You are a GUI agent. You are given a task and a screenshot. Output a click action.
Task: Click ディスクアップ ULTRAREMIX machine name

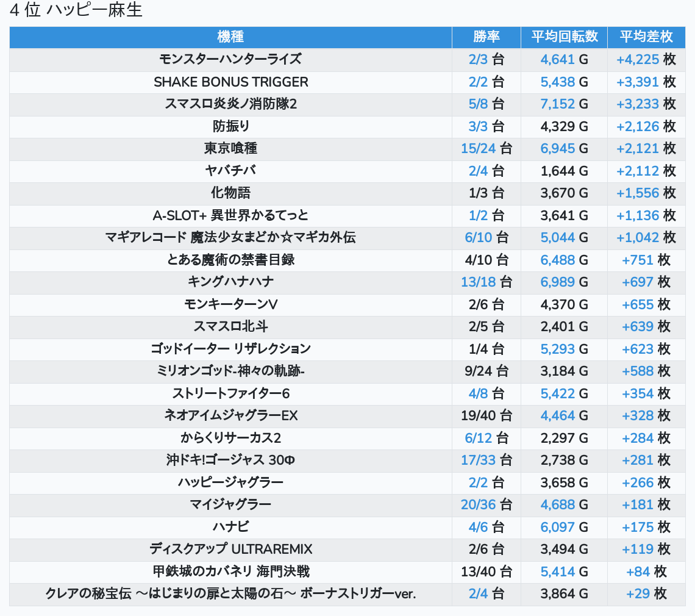230,549
